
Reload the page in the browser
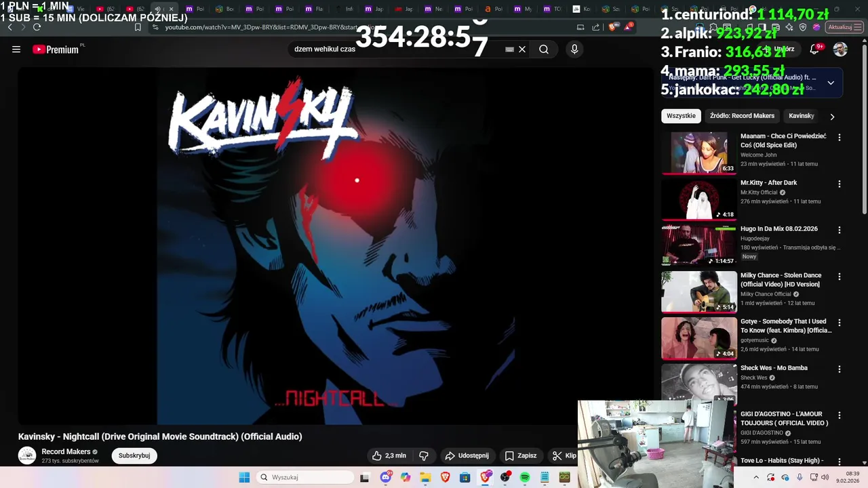click(x=37, y=27)
